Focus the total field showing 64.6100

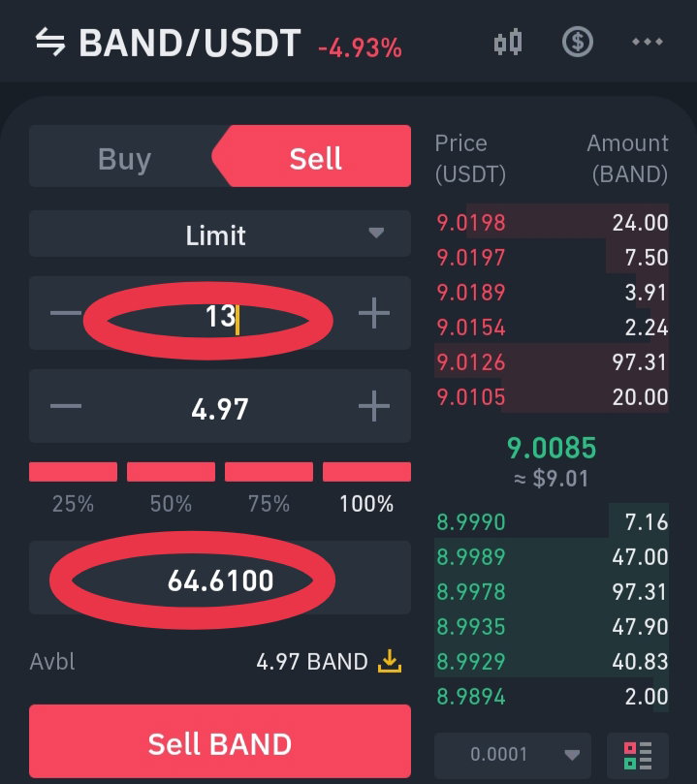tap(220, 578)
